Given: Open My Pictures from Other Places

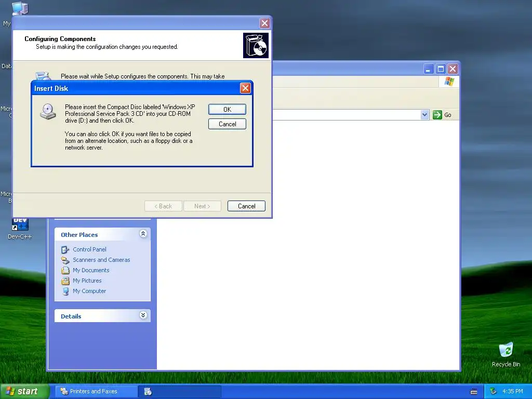Looking at the screenshot, I should tap(87, 281).
